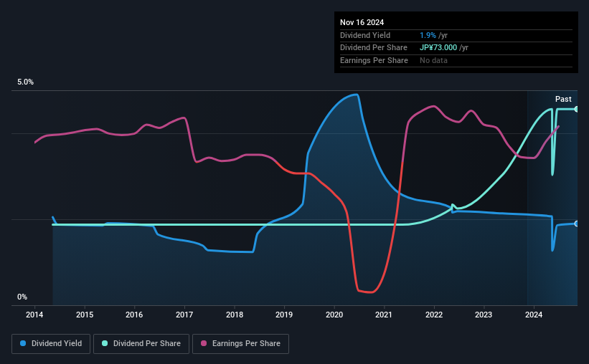Select the 2020 x-axis label
The width and height of the screenshot is (589, 364).
pos(334,315)
